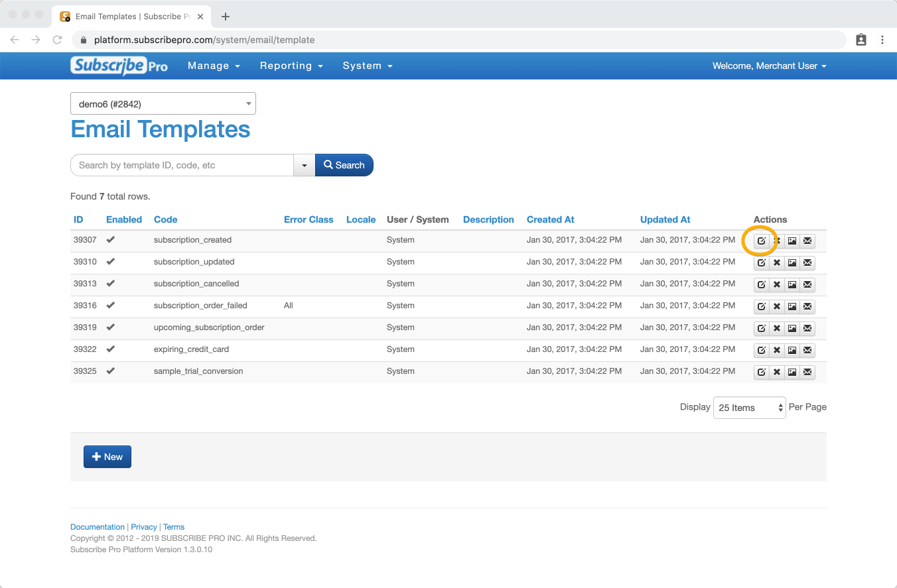Edit the subscription_order_failed template
Viewport: 897px width, 588px height.
tap(762, 307)
